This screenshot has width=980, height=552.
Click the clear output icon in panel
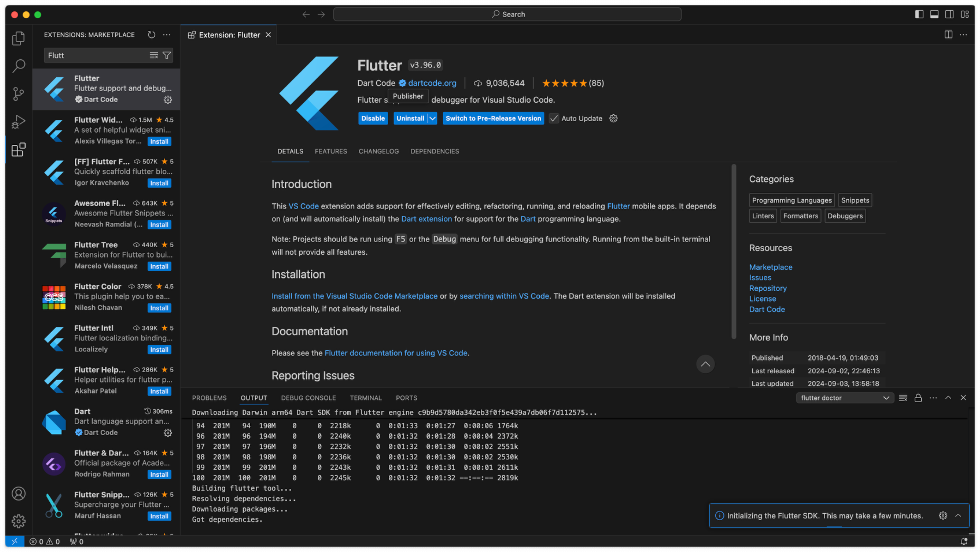tap(903, 398)
